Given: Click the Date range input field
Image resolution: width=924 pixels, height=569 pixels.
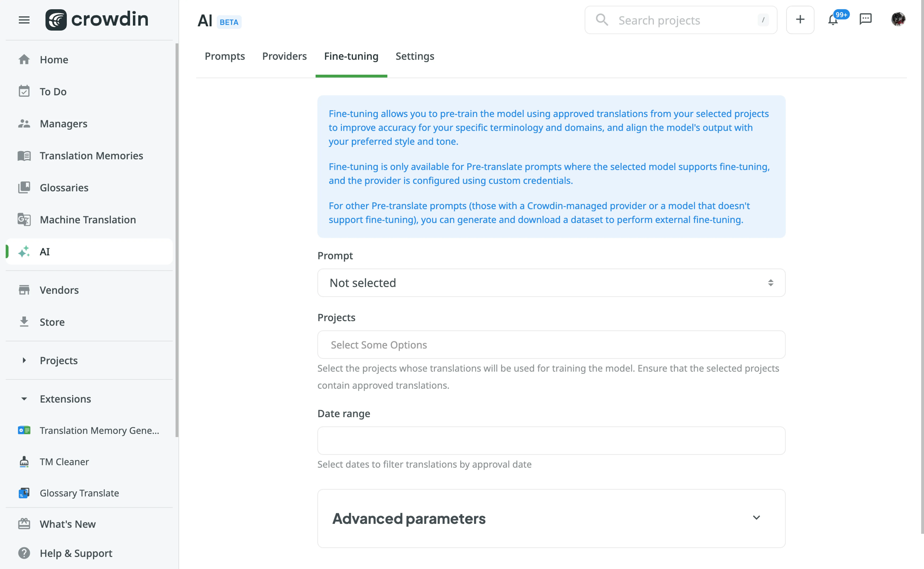Looking at the screenshot, I should 551,440.
